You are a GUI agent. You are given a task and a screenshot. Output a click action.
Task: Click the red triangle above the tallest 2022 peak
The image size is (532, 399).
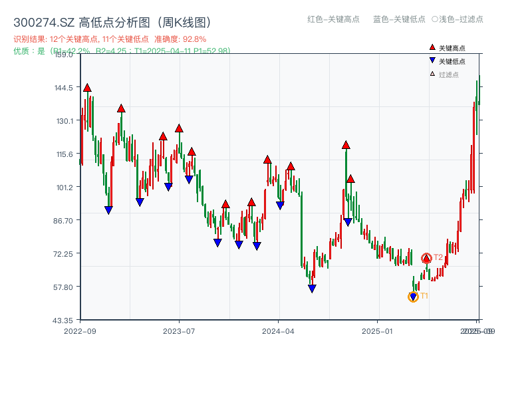tap(88, 87)
